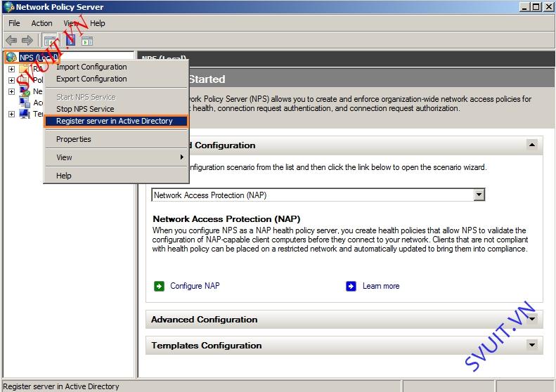Select the NPS (Local) tree root
Viewport: 556px width, 392px height.
39,58
